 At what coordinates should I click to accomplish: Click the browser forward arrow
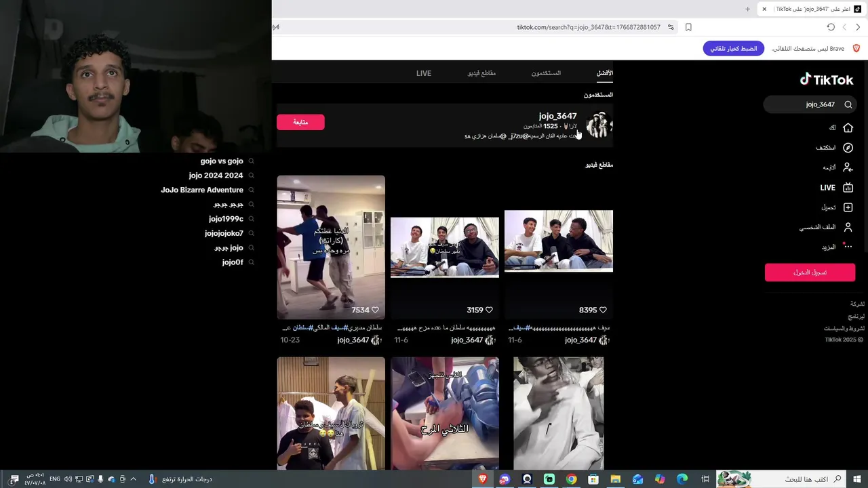844,27
